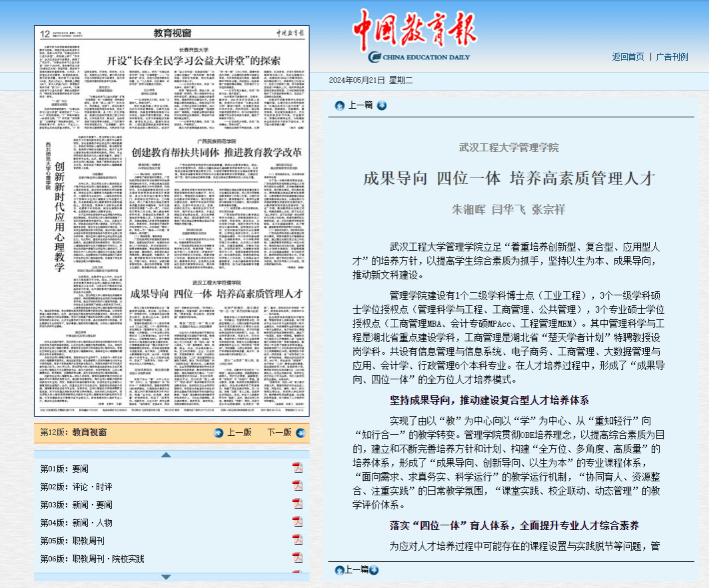This screenshot has height=588, width=709.
Task: Click the PDF icon for 第06版 职教周刊·院校实践
Action: (297, 557)
